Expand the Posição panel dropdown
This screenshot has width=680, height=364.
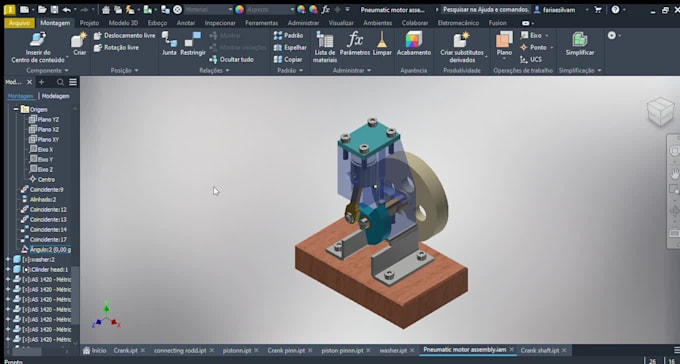coord(124,70)
